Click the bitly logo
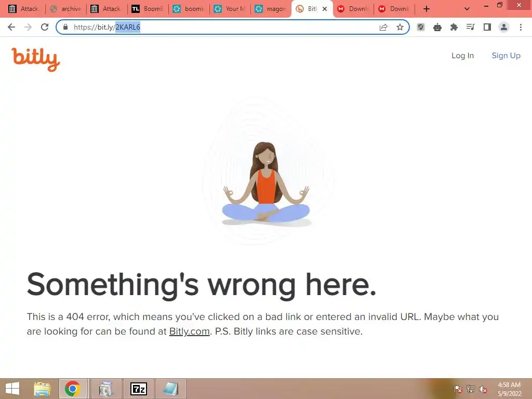 36,59
